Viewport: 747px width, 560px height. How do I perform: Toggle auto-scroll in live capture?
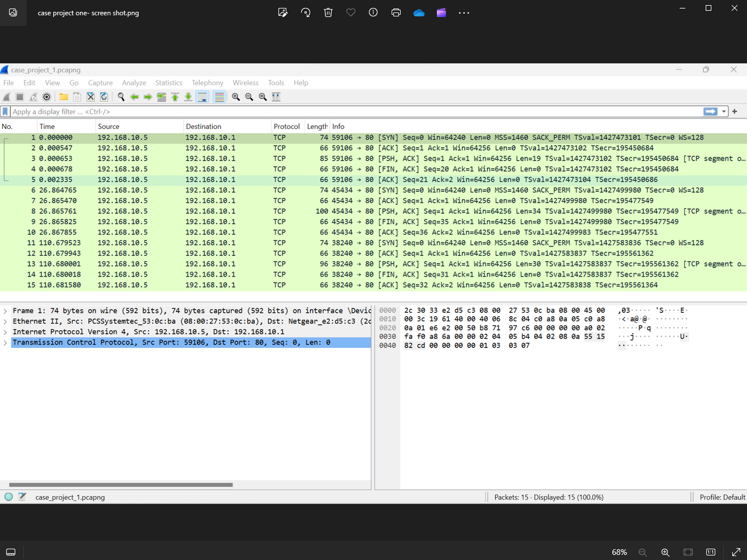pos(202,96)
